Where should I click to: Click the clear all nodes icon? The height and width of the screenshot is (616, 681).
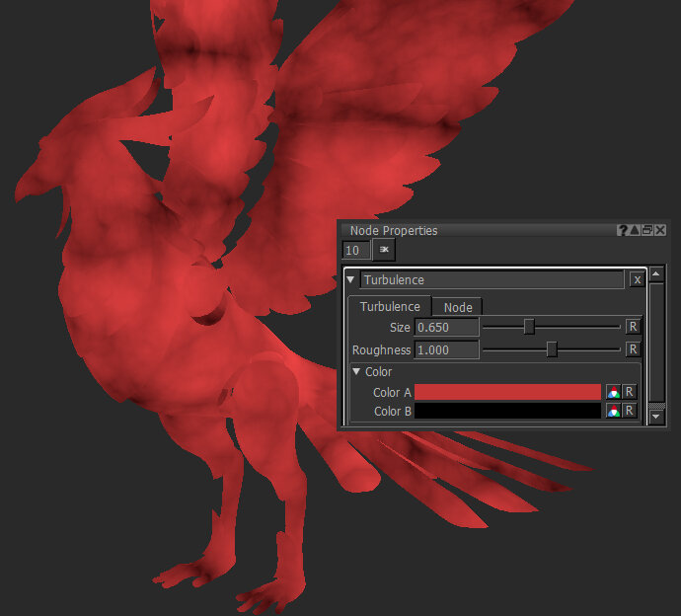pos(383,251)
